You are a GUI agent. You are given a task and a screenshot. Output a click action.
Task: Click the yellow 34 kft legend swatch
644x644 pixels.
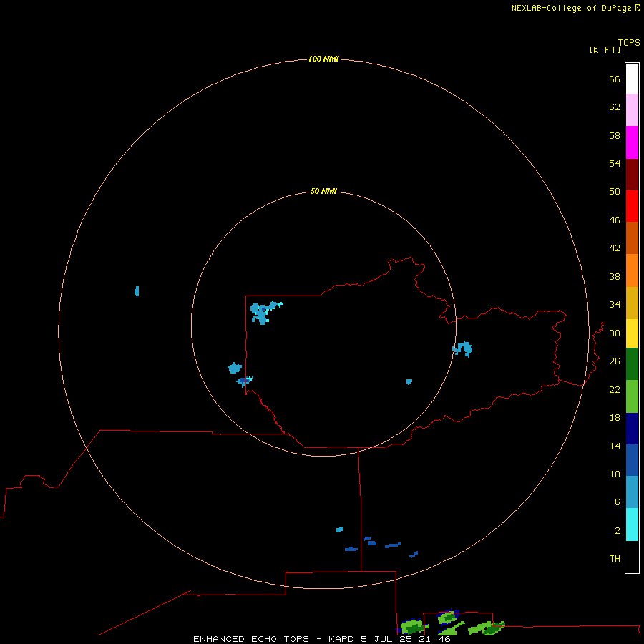click(x=632, y=333)
